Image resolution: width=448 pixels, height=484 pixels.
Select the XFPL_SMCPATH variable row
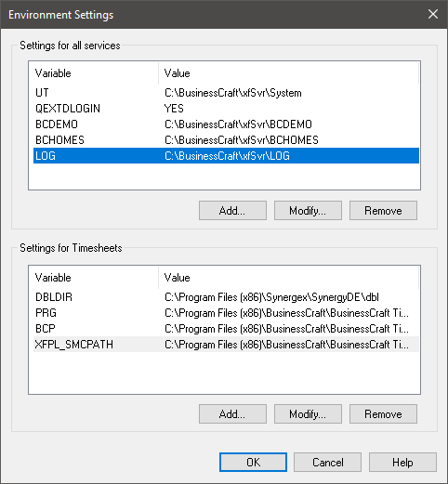coord(226,345)
